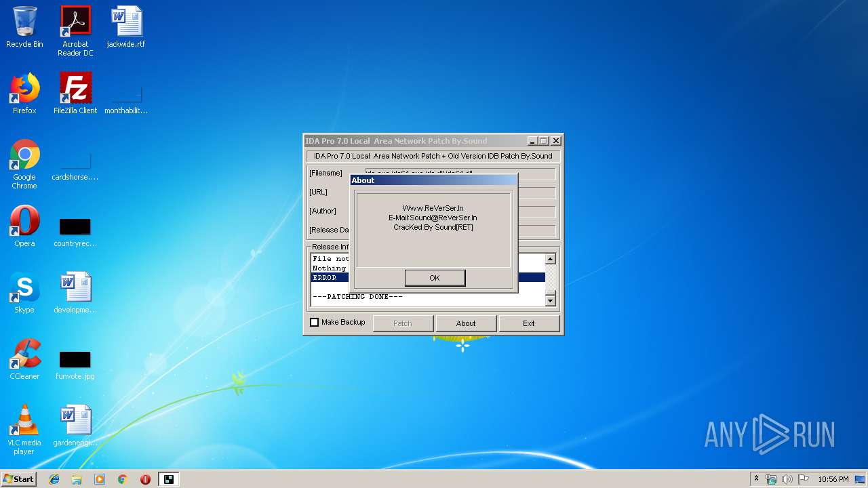
Task: Maximize the IDA Pro patch window
Action: [544, 141]
